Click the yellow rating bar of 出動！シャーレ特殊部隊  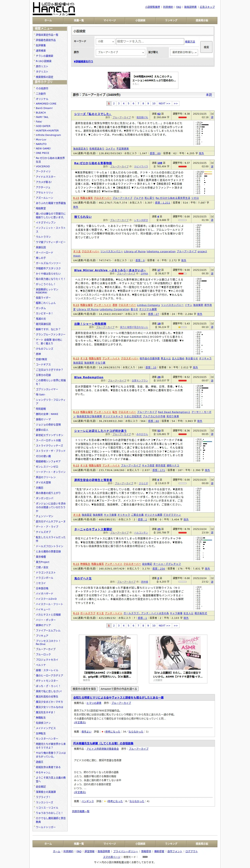[x=182, y=327]
